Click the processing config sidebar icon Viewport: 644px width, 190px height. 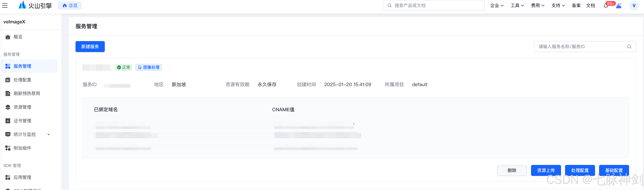tap(8, 80)
